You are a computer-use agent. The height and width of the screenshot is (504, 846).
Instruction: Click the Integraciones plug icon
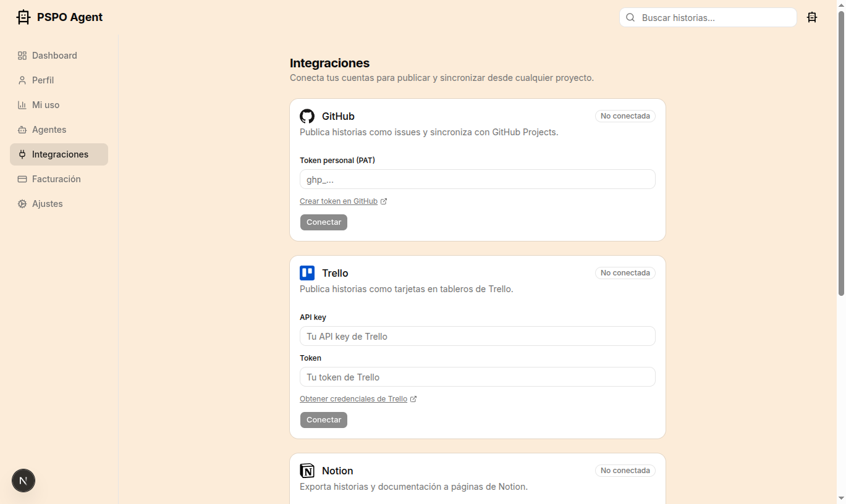21,154
